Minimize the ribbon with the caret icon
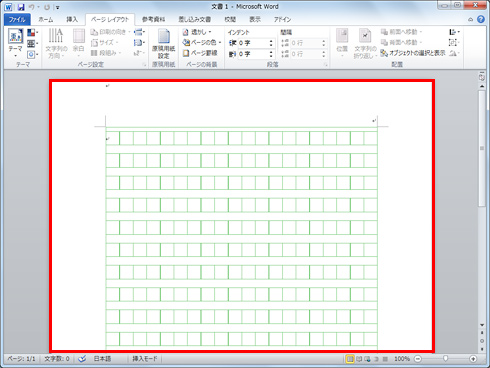This screenshot has height=368, width=490. (x=470, y=20)
